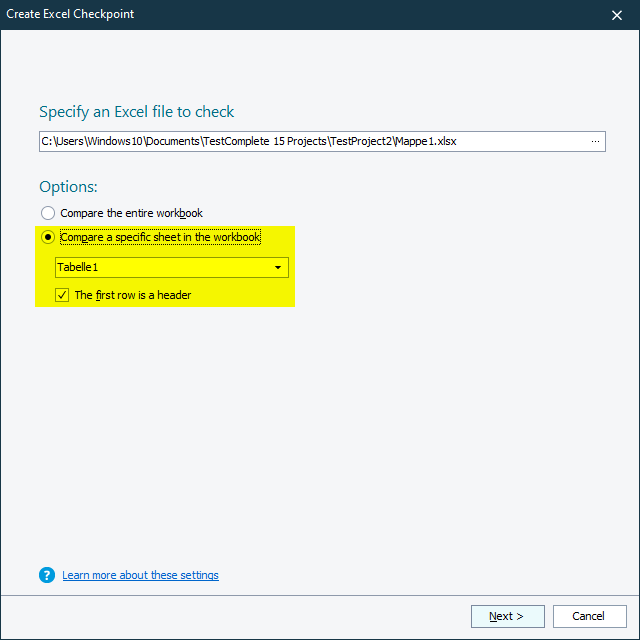Toggle the first row header checkbox

point(61,295)
